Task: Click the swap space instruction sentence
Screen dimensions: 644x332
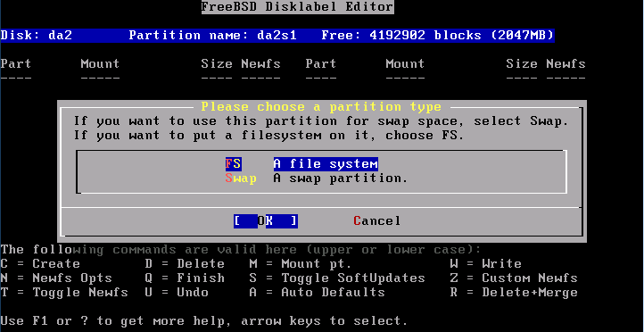Action: click(321, 121)
